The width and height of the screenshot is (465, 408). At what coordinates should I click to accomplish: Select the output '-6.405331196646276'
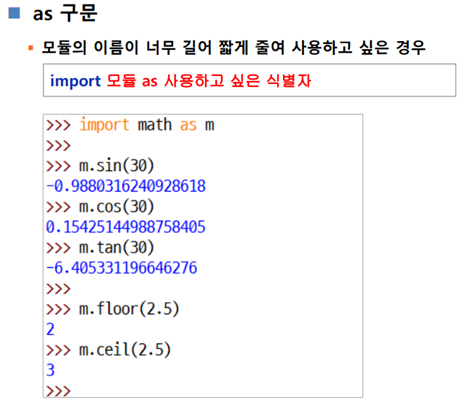tap(122, 268)
